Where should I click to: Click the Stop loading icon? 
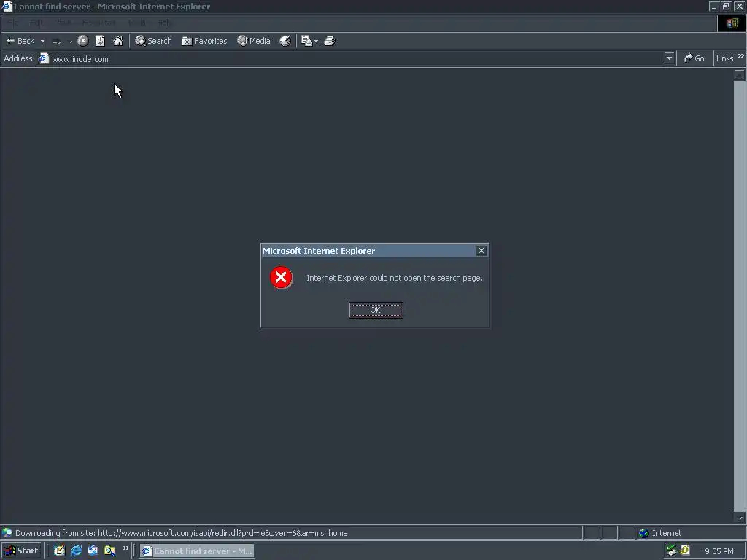tap(83, 41)
